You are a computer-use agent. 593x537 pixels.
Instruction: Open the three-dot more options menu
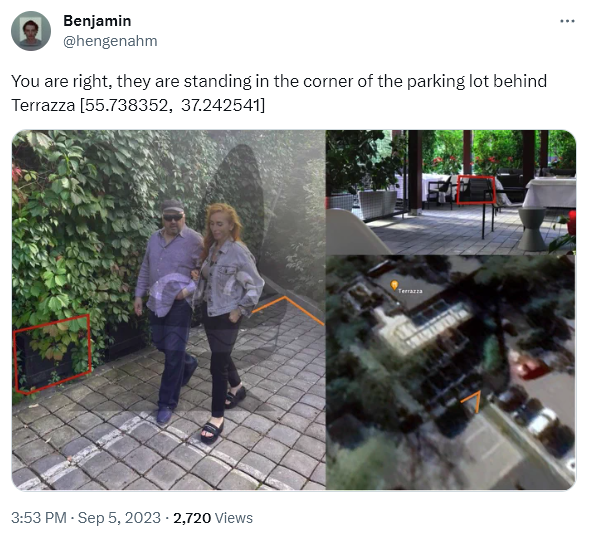pos(567,21)
